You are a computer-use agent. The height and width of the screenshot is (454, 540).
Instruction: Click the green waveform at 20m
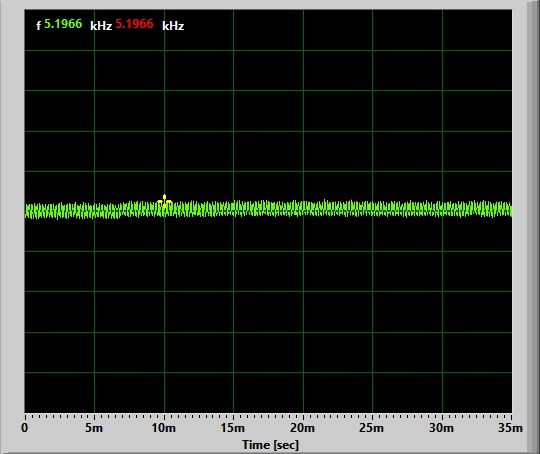[303, 209]
